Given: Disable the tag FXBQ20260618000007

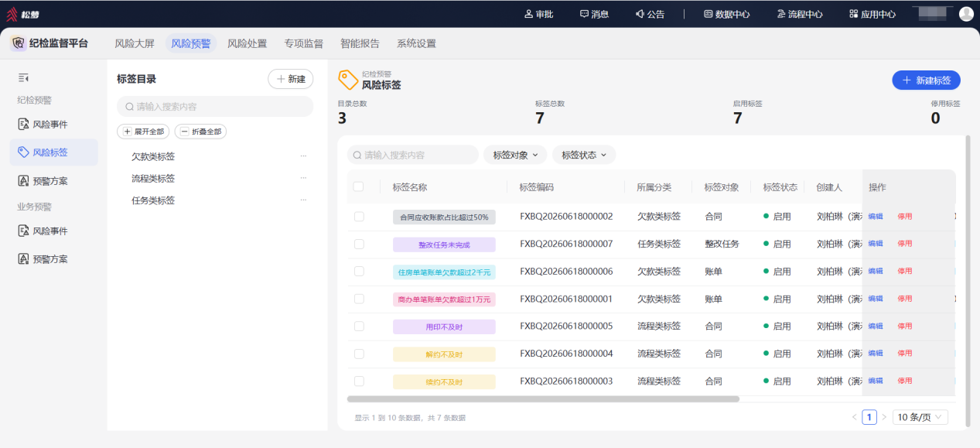Looking at the screenshot, I should click(905, 244).
